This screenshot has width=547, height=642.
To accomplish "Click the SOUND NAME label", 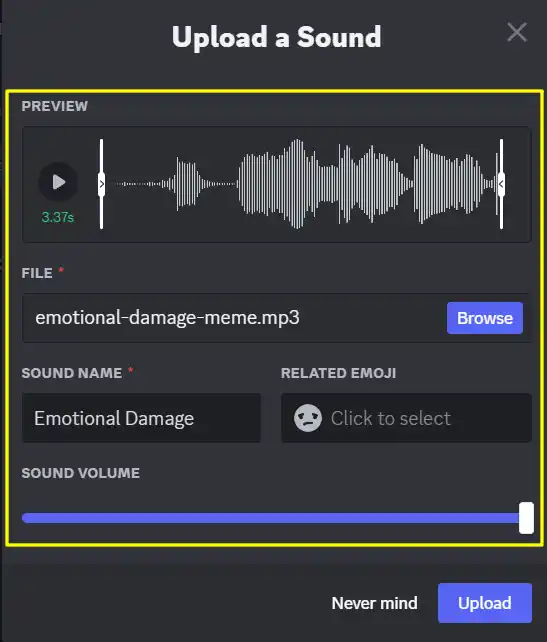I will click(72, 373).
